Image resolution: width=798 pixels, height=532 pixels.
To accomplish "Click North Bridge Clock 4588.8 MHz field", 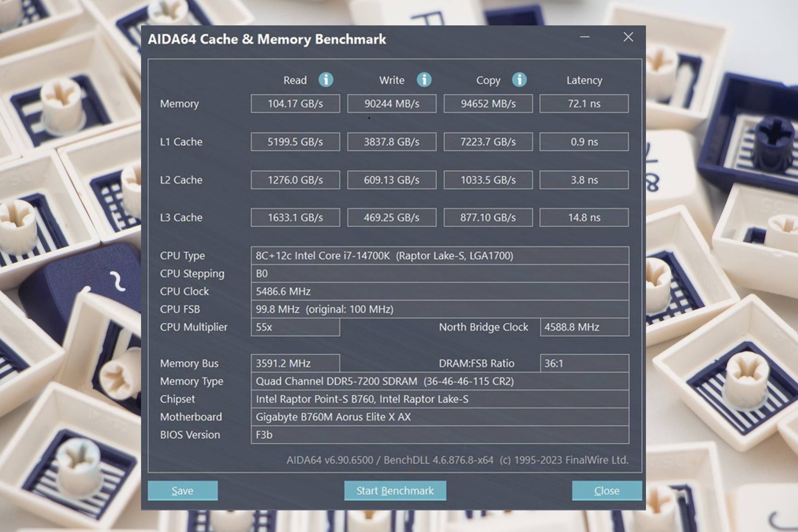I will (x=584, y=327).
